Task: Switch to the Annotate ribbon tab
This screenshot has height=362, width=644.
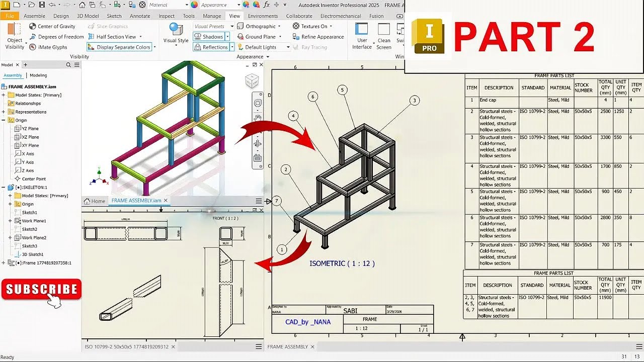Action: pos(140,16)
